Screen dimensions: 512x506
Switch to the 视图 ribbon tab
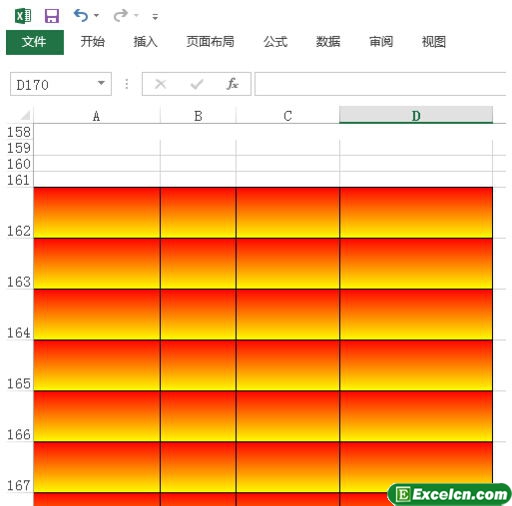(434, 42)
